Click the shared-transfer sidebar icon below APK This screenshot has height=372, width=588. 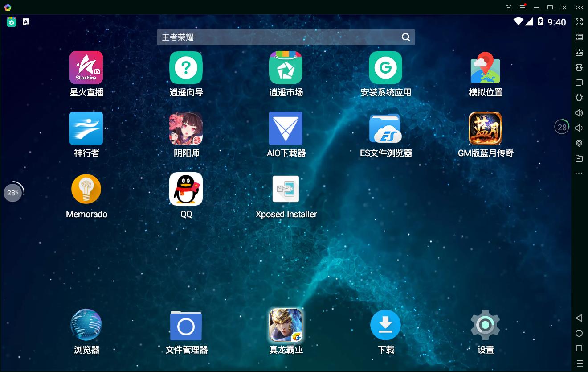[x=579, y=67]
